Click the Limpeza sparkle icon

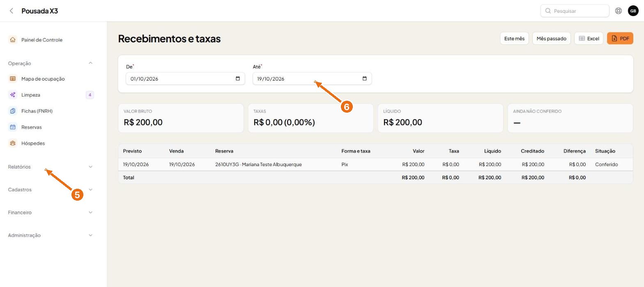(x=13, y=95)
